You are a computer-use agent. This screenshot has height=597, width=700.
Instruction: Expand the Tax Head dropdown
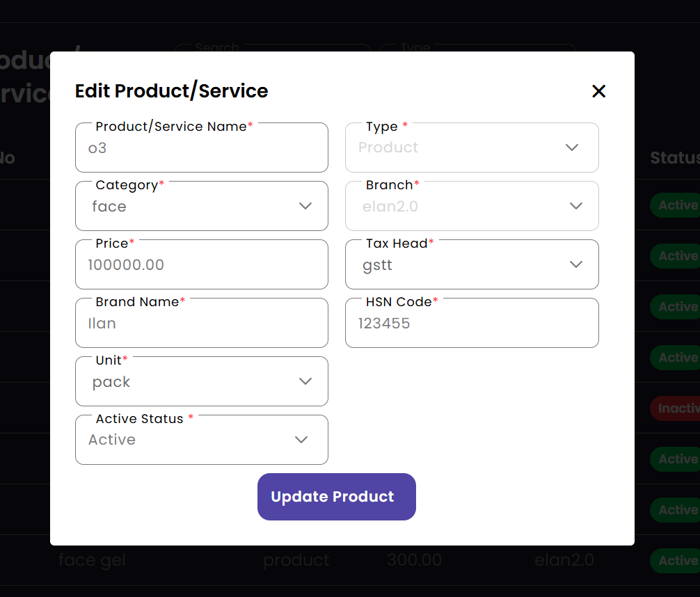tap(471, 265)
